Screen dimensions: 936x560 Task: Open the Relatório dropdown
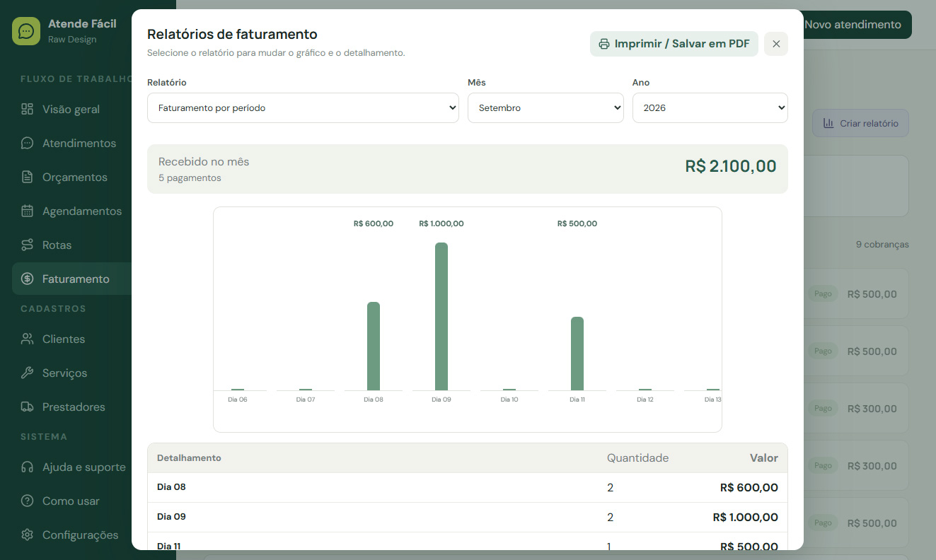(x=303, y=108)
